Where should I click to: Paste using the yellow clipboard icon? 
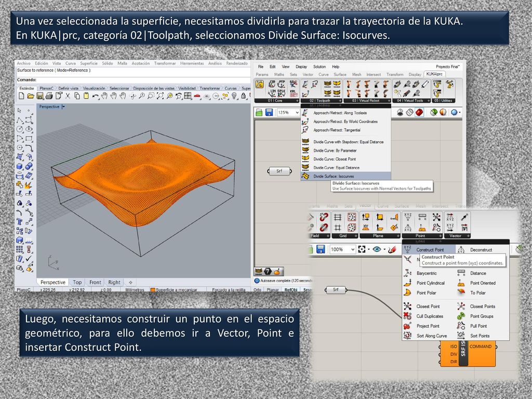tap(86, 96)
